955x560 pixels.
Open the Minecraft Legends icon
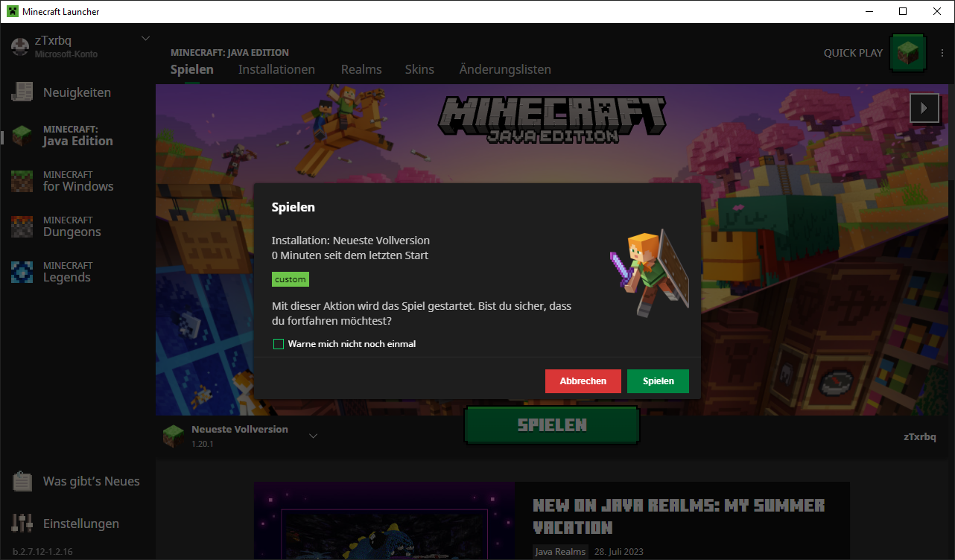22,272
